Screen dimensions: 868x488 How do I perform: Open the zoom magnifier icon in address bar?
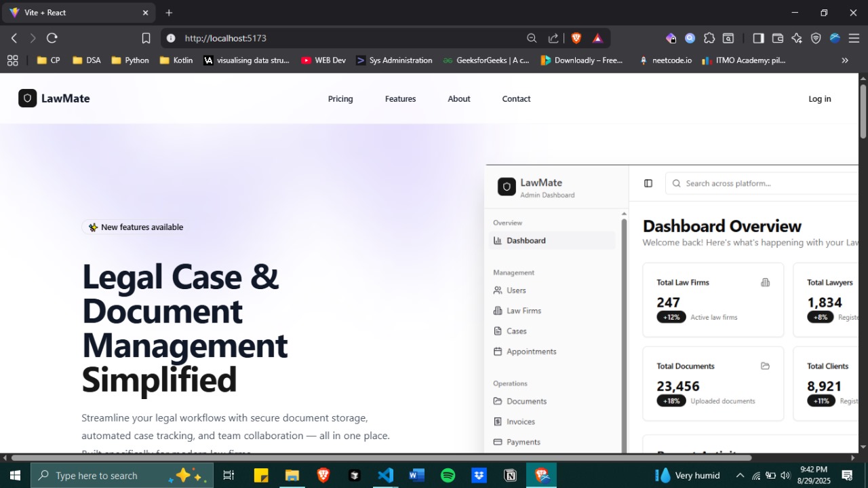(532, 39)
